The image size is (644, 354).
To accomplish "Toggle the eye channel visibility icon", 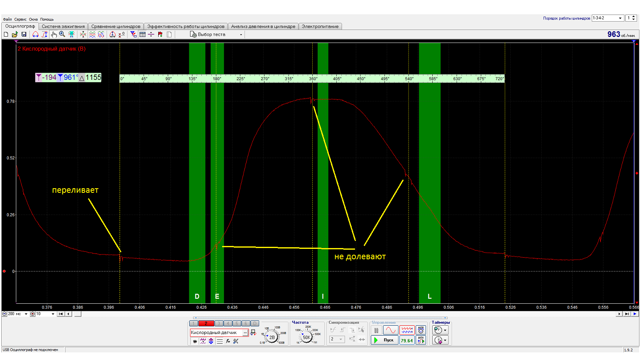I will [x=195, y=341].
